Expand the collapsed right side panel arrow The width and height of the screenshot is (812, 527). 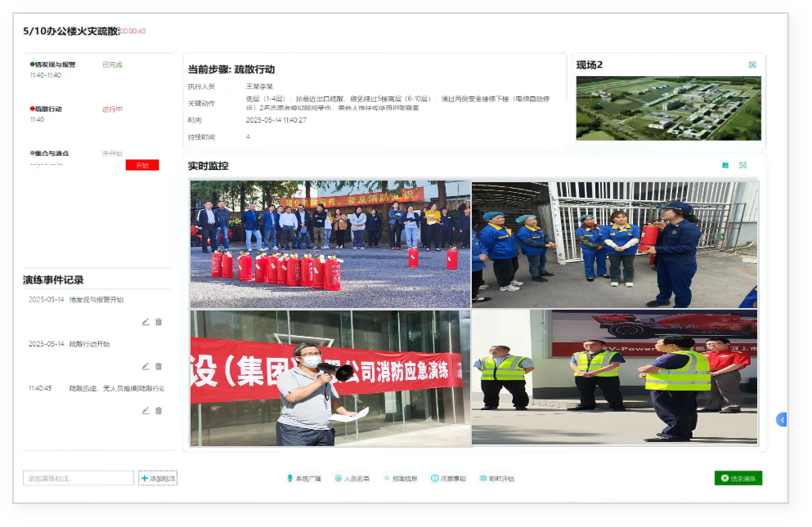pos(782,419)
